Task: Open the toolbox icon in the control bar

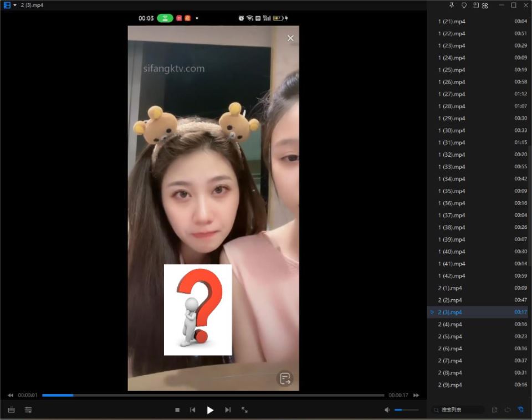Action: click(x=11, y=410)
